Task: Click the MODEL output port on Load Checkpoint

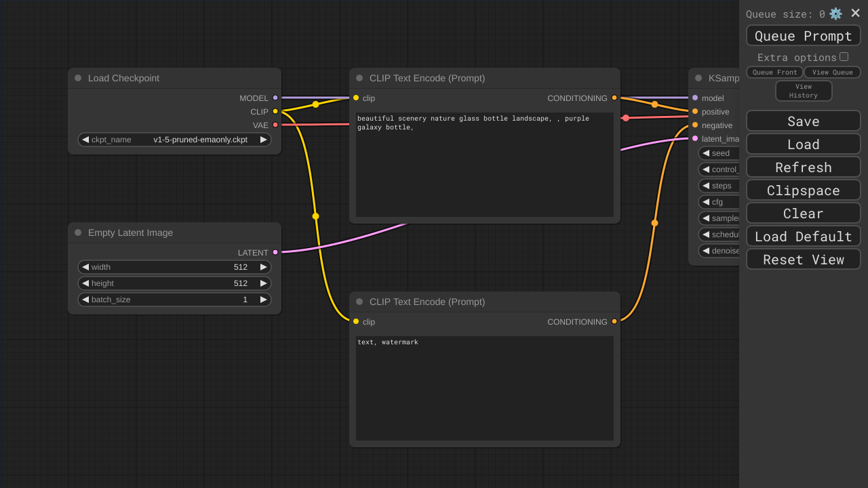Action: tap(275, 98)
